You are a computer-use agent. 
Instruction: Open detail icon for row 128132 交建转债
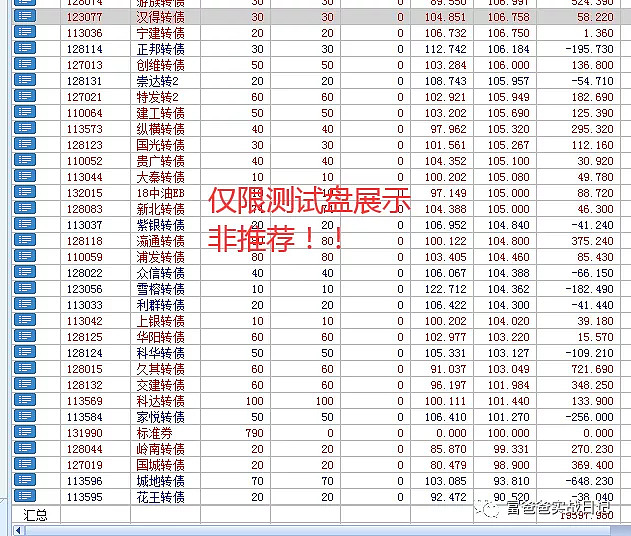25,384
